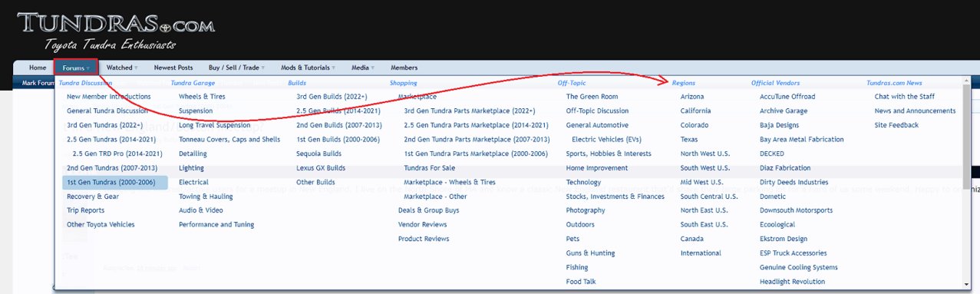Open Tonneau Covers, Caps and Shells
This screenshot has width=980, height=294.
[x=229, y=139]
